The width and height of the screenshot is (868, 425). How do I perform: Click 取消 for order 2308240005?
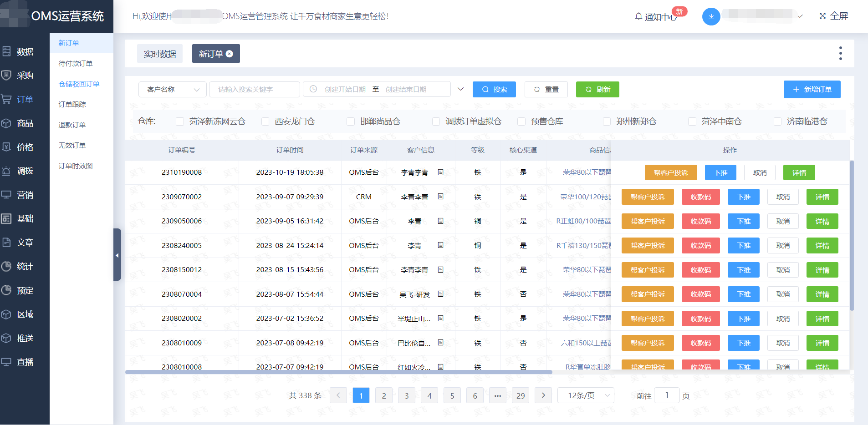point(783,246)
